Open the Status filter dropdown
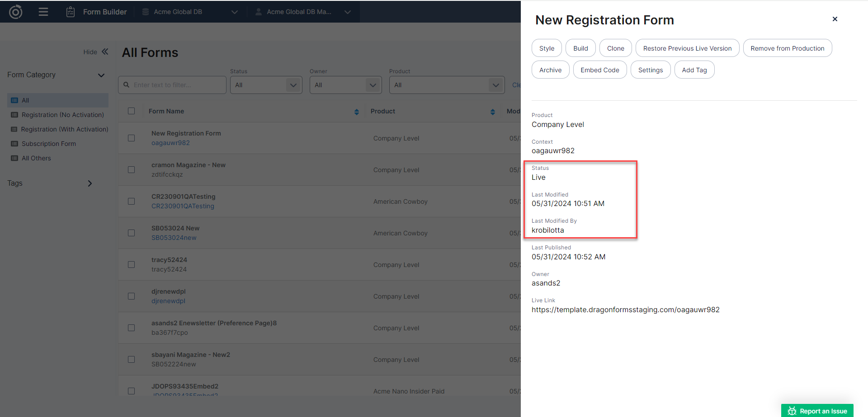868x417 pixels. point(266,85)
